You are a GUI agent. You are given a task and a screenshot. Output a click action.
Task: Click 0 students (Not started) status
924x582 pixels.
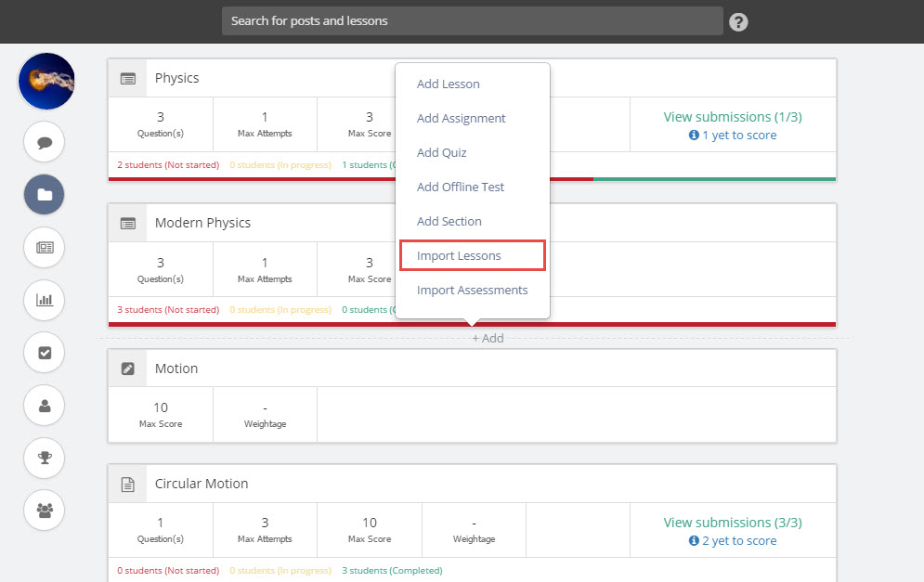click(x=168, y=571)
